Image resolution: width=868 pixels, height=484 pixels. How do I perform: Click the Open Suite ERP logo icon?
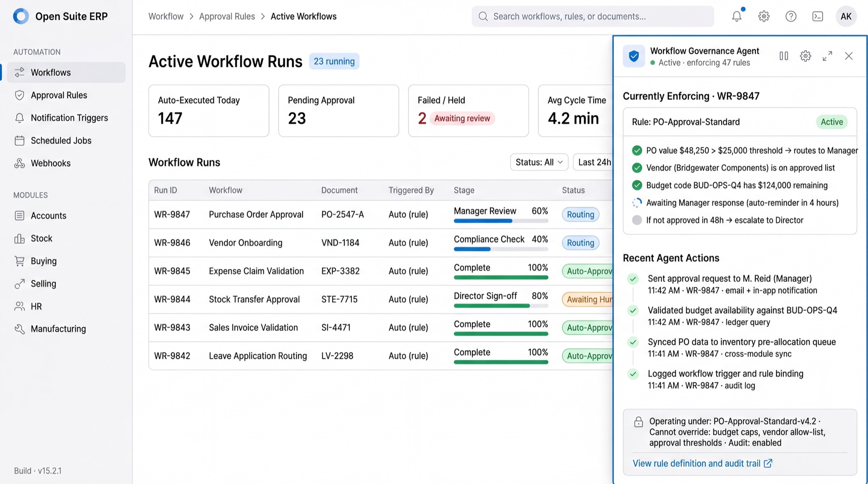[21, 16]
